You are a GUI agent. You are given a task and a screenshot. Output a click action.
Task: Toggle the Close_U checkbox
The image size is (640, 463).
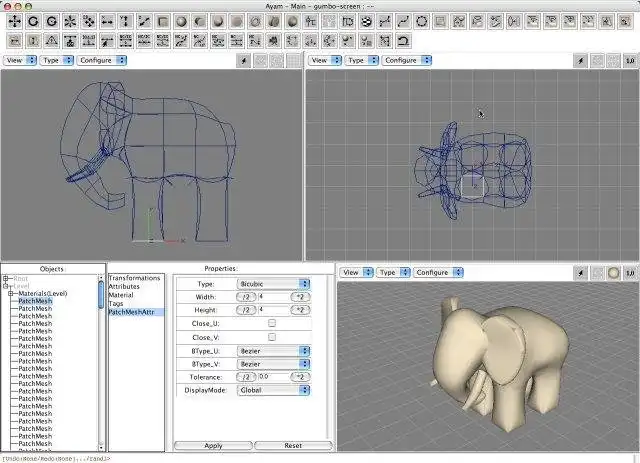[272, 323]
